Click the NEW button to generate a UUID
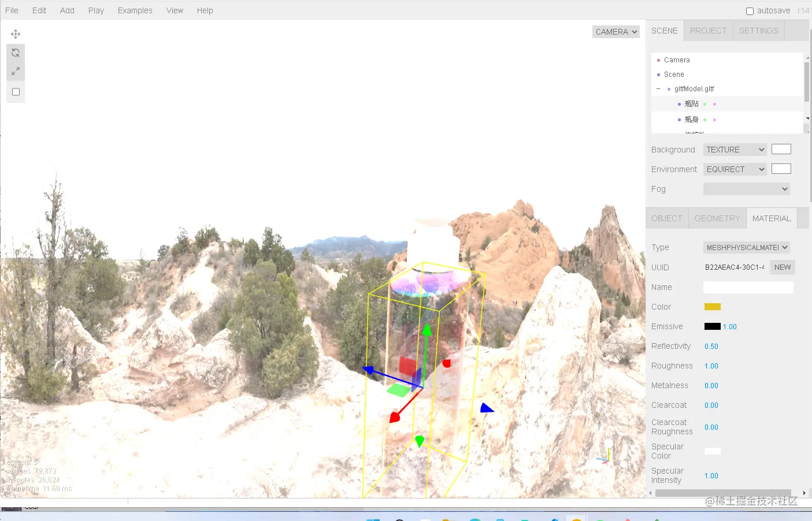812x521 pixels. pos(783,267)
